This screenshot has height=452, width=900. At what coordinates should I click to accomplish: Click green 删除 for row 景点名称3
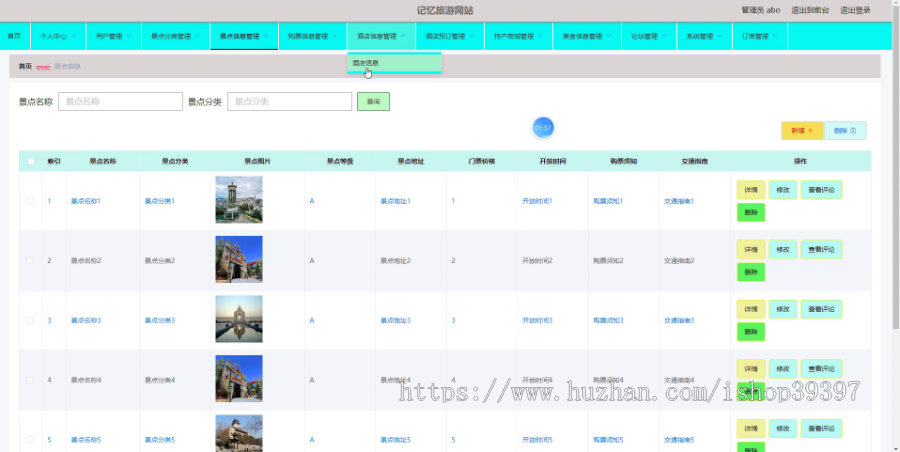coord(751,332)
